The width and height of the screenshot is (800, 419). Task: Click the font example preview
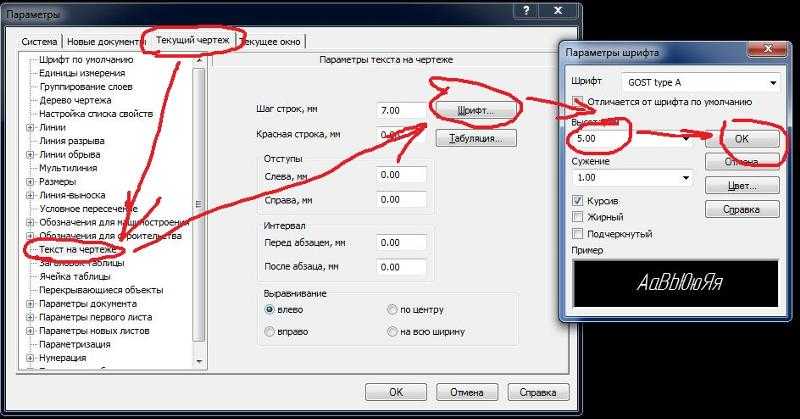(676, 283)
